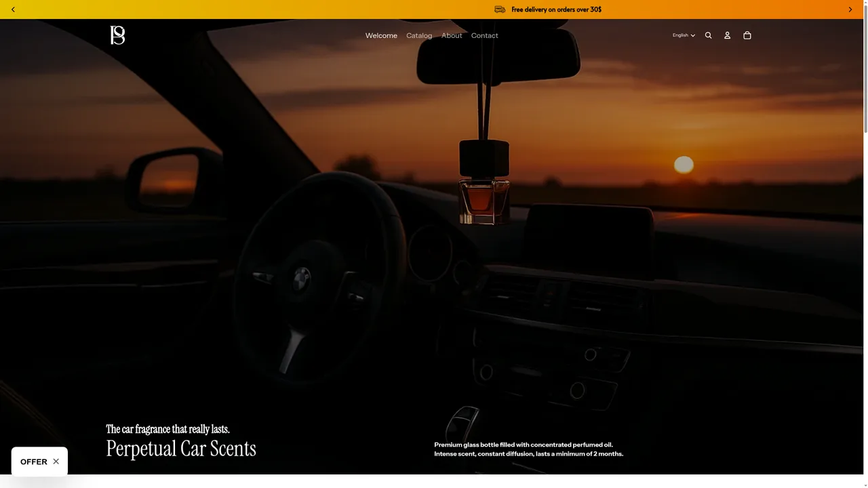Show next announcement with right arrow
Screen dimensions: 868x488
click(850, 9)
